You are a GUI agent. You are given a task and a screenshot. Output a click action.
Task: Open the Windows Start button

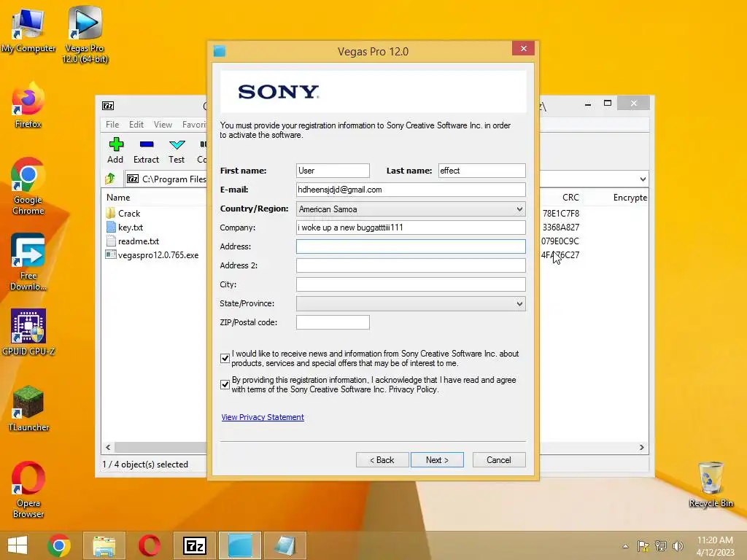point(18,545)
